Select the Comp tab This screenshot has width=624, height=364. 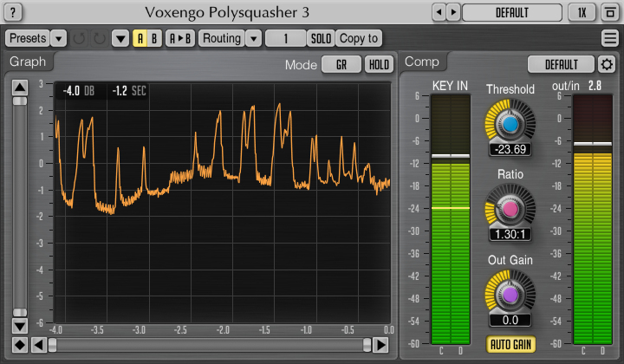pyautogui.click(x=422, y=62)
